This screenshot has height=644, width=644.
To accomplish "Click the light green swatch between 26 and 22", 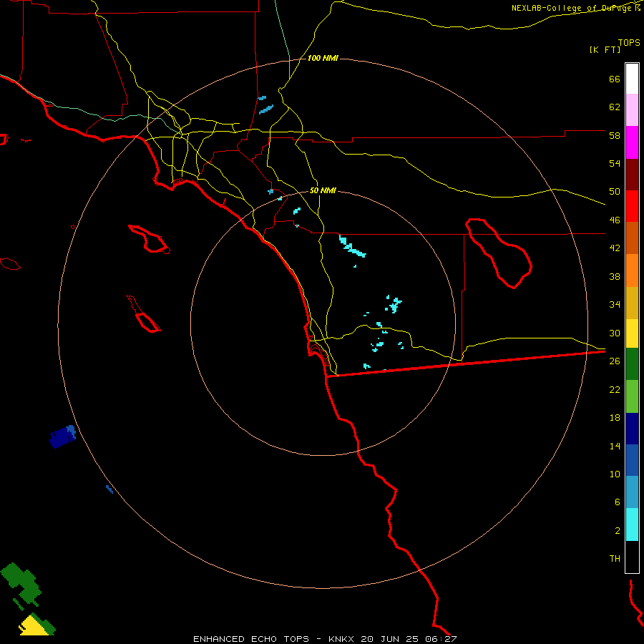I will pyautogui.click(x=632, y=396).
